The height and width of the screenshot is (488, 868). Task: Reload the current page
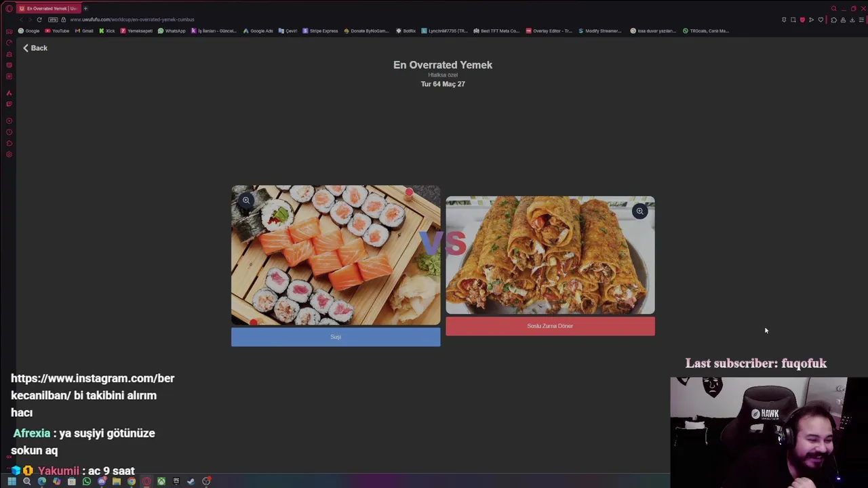click(39, 20)
